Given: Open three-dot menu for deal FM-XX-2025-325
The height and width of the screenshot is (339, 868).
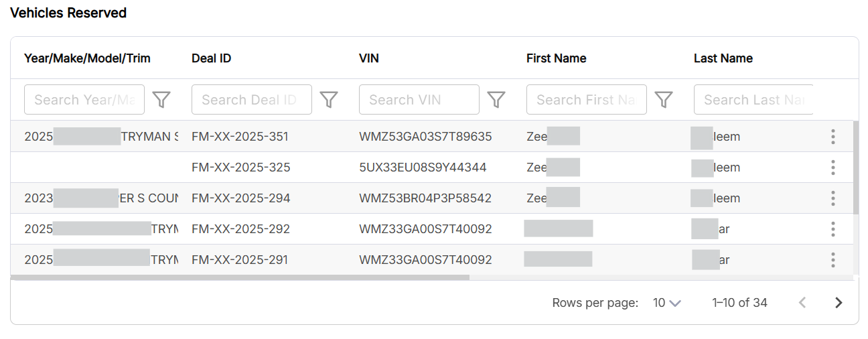Looking at the screenshot, I should (833, 167).
